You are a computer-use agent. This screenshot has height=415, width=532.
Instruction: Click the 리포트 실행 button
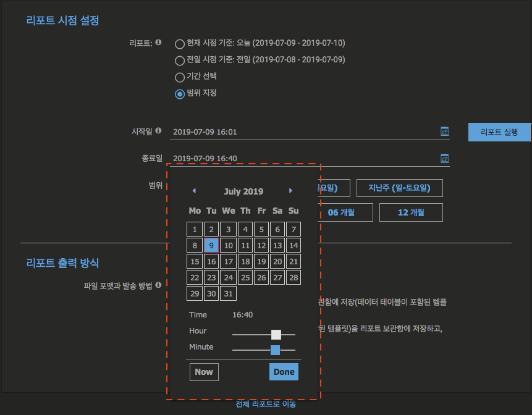(x=499, y=132)
